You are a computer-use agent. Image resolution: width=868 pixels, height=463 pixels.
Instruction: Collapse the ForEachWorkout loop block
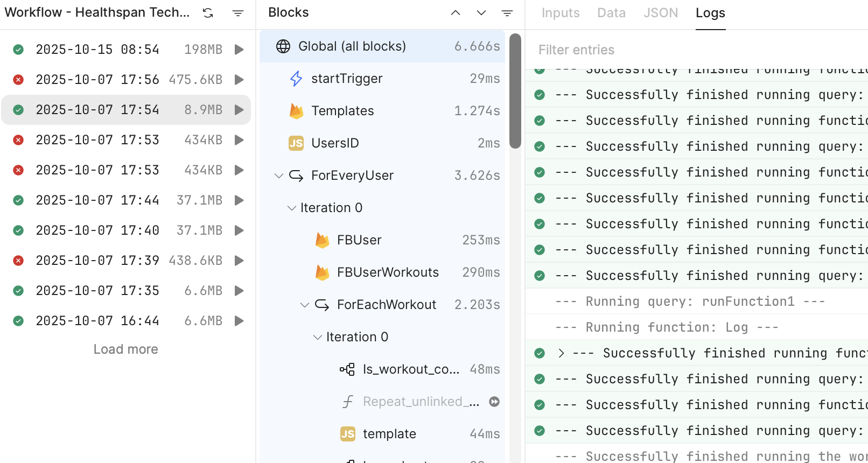point(305,305)
